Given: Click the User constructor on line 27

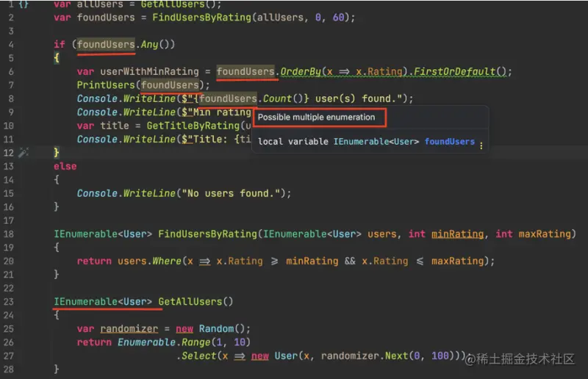Looking at the screenshot, I should click(286, 355).
